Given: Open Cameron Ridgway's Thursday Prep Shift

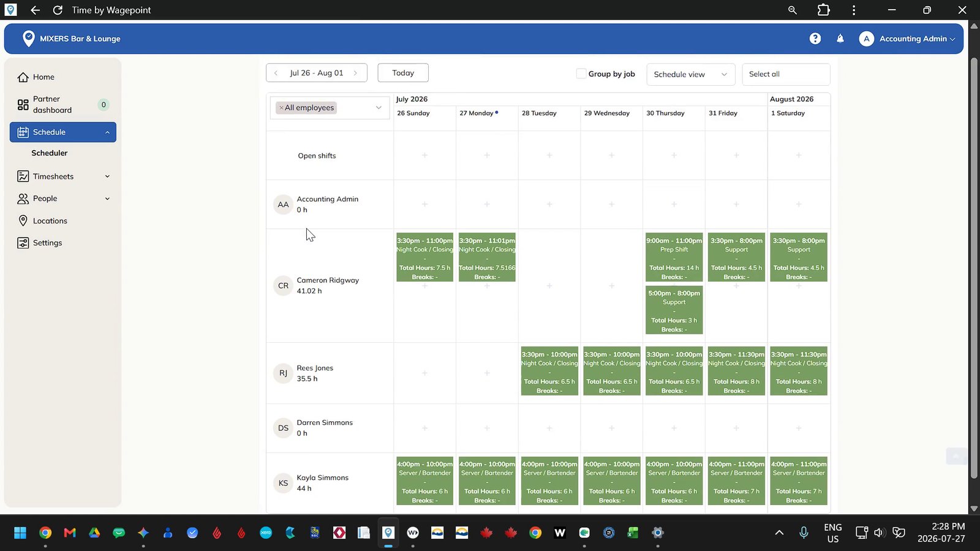Looking at the screenshot, I should [x=674, y=257].
